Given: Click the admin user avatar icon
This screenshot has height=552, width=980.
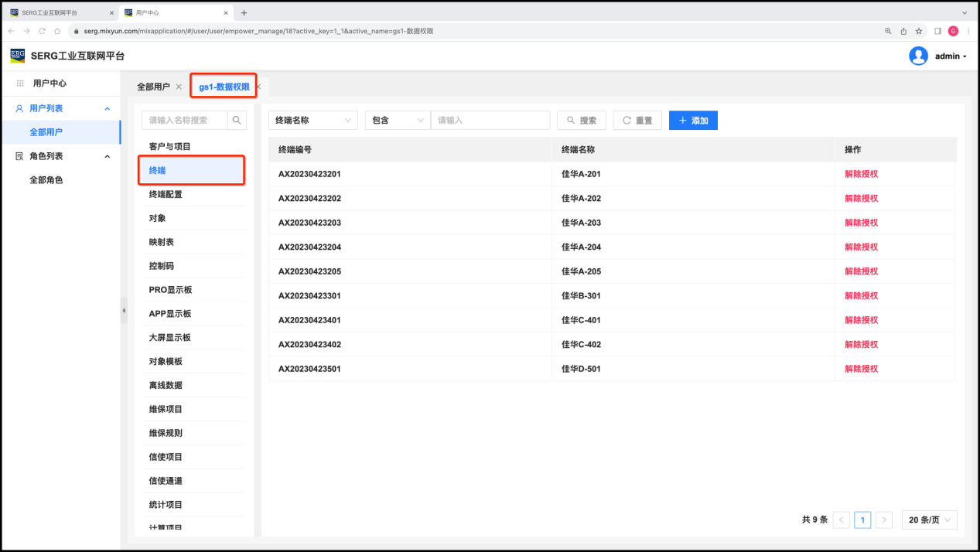Looking at the screenshot, I should tap(918, 56).
